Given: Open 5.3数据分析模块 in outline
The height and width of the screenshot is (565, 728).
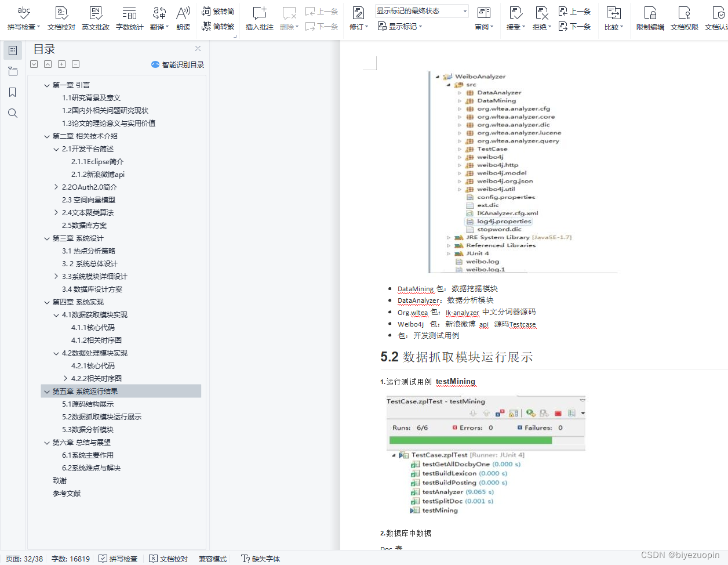Looking at the screenshot, I should (x=88, y=430).
